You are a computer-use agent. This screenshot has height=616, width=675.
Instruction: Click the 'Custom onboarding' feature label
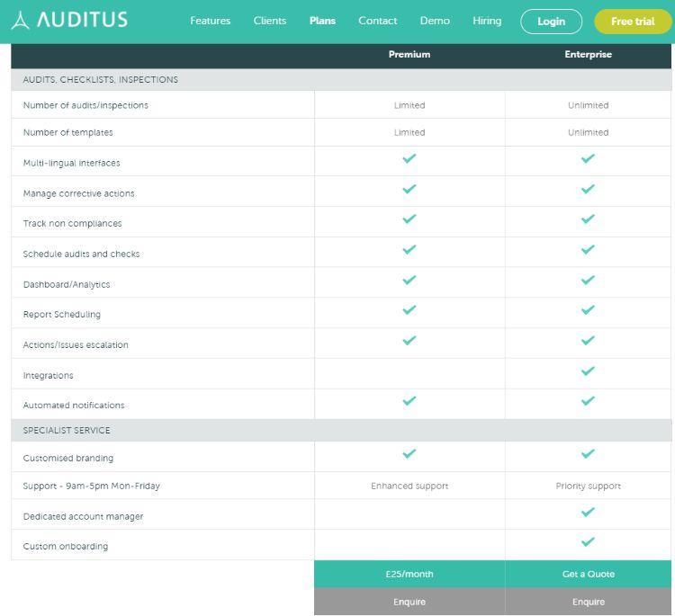point(66,547)
